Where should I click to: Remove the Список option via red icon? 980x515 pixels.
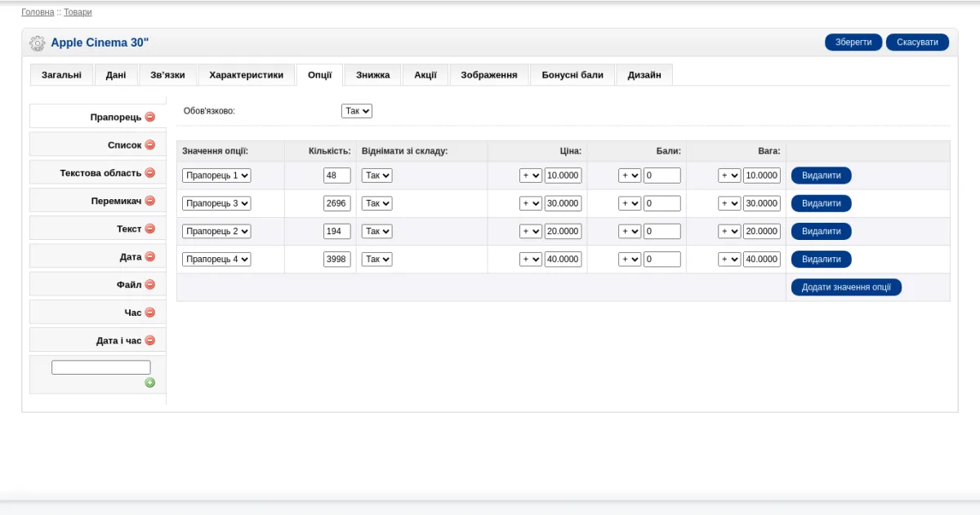(149, 144)
